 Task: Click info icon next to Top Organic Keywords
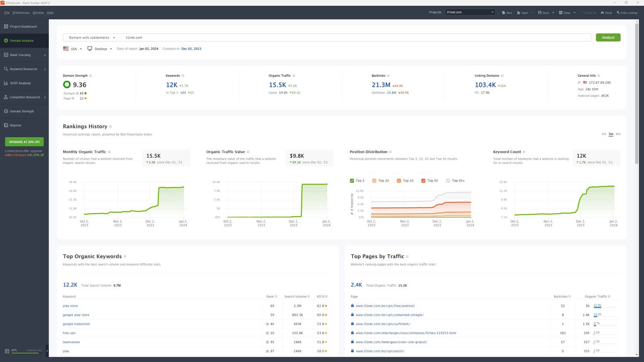125,256
